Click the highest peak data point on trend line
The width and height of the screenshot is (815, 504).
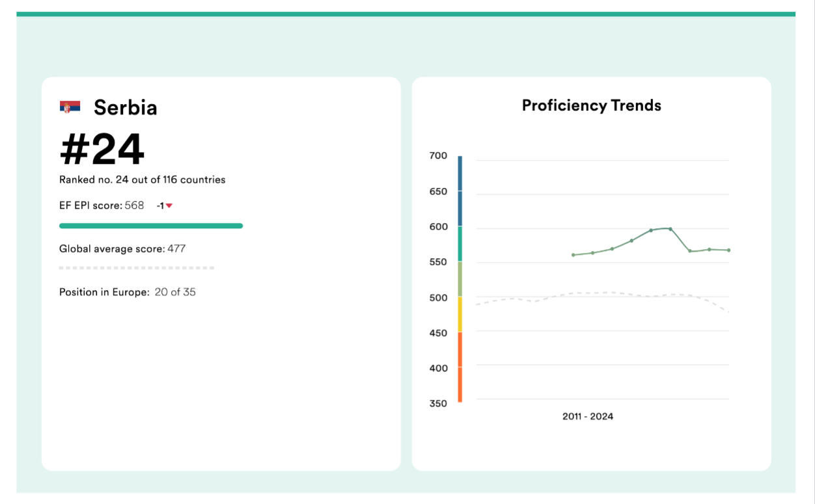[x=670, y=229]
